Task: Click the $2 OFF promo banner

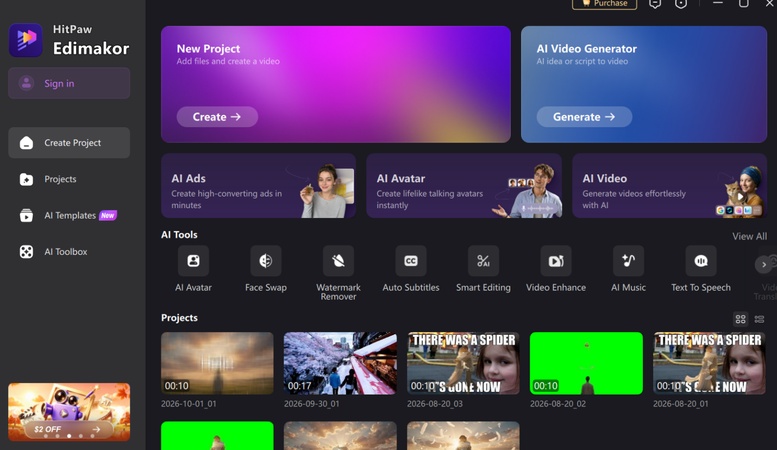Action: pos(69,412)
